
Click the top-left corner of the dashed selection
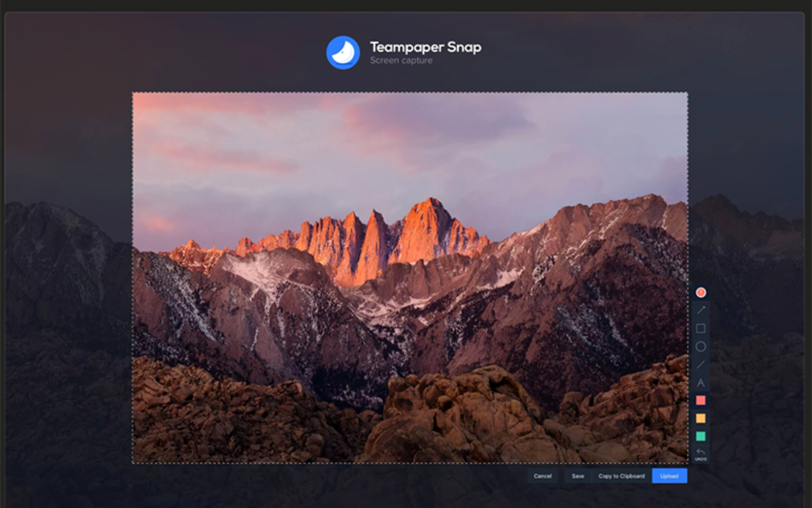tap(133, 93)
